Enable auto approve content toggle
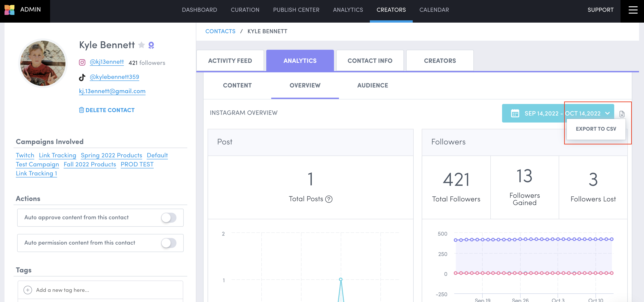This screenshot has width=644, height=302. [x=169, y=218]
